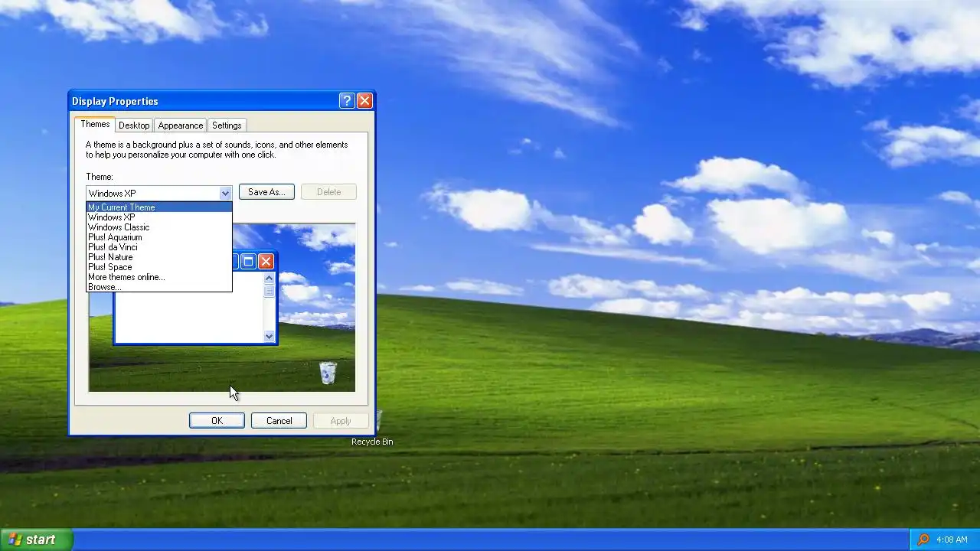Screen dimensions: 980x551
Task: Switch to the Settings tab
Action: pyautogui.click(x=227, y=126)
